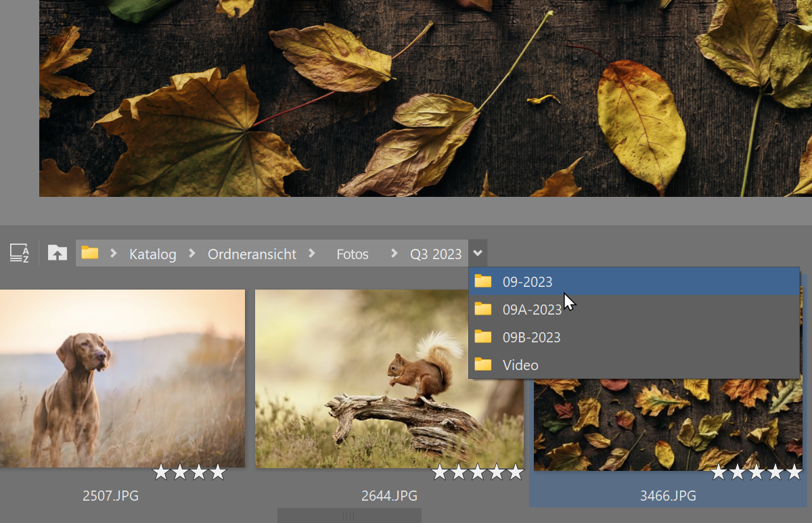Click the A-Z sort order icon
Screen dimensions: 812x523
(x=20, y=254)
